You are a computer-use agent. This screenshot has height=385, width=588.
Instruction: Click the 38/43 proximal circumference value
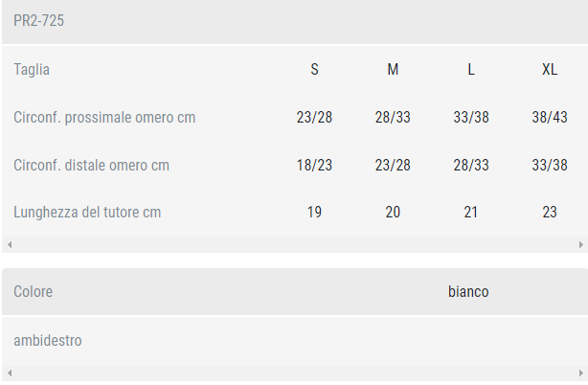[x=550, y=117]
